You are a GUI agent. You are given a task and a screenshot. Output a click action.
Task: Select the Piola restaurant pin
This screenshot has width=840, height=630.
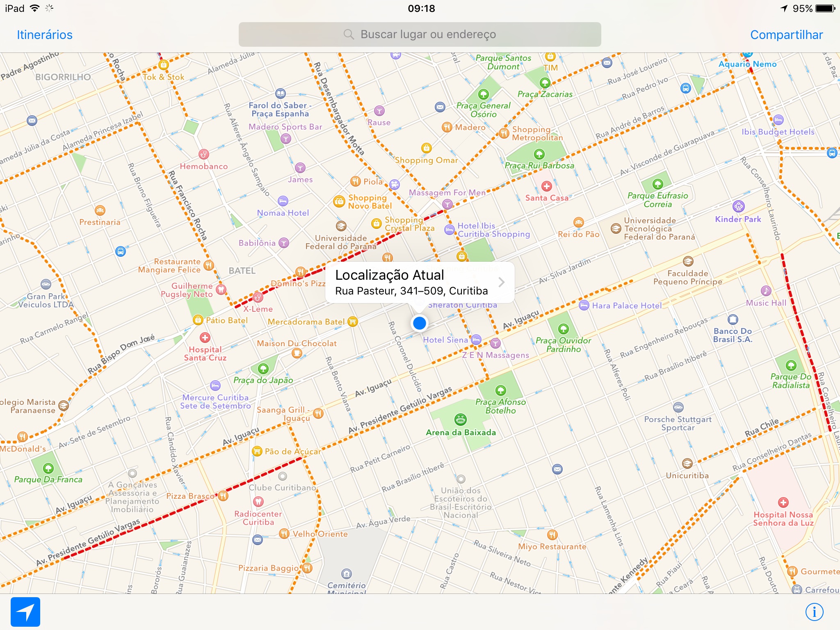click(355, 181)
